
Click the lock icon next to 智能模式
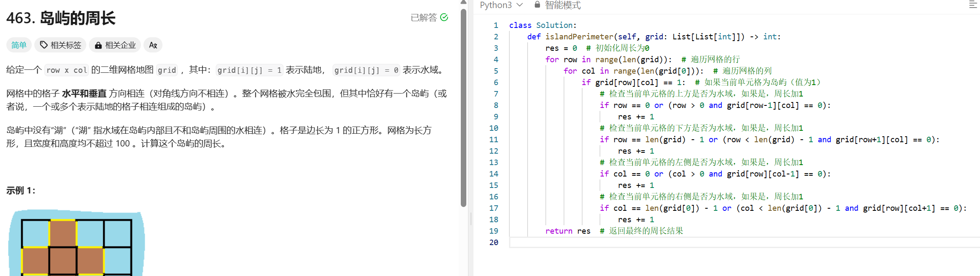pos(537,5)
